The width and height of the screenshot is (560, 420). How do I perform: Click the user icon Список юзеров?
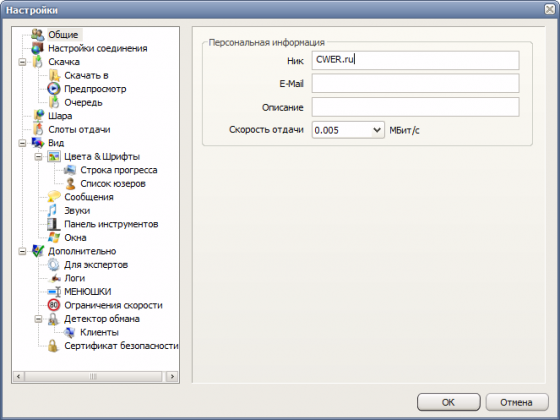(70, 184)
